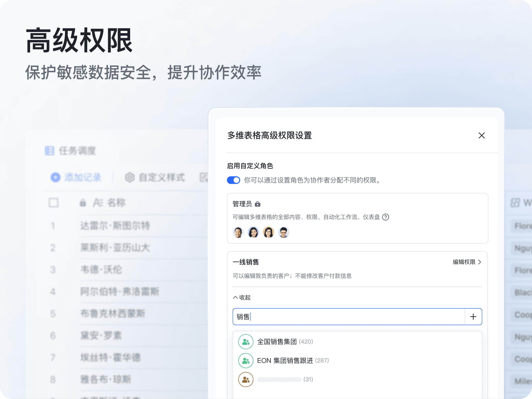The height and width of the screenshot is (399, 532).
Task: Open 编辑权限 for 一线销售 role
Action: pos(464,262)
